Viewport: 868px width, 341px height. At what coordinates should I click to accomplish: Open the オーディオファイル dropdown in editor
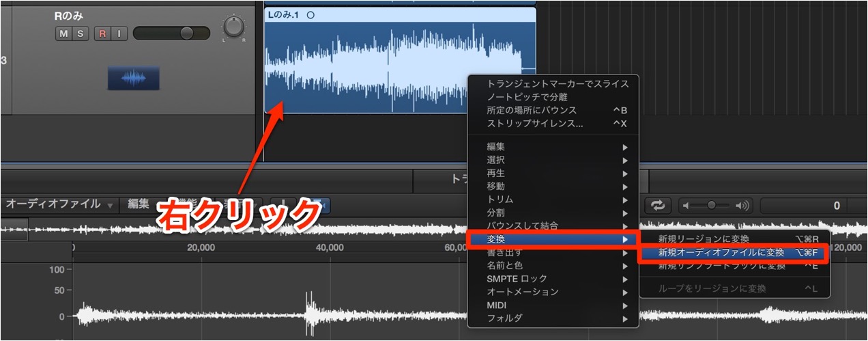[x=60, y=204]
